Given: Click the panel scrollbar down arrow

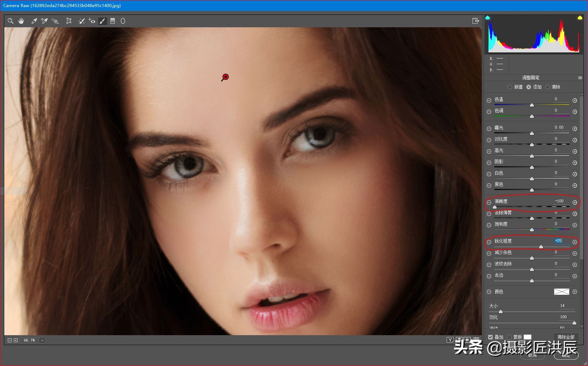Looking at the screenshot, I should coord(581,326).
